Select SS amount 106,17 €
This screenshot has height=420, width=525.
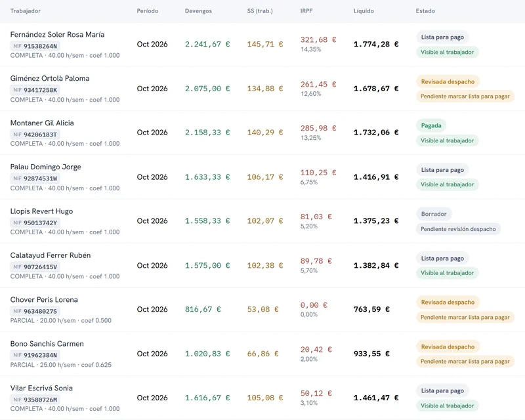pos(265,177)
